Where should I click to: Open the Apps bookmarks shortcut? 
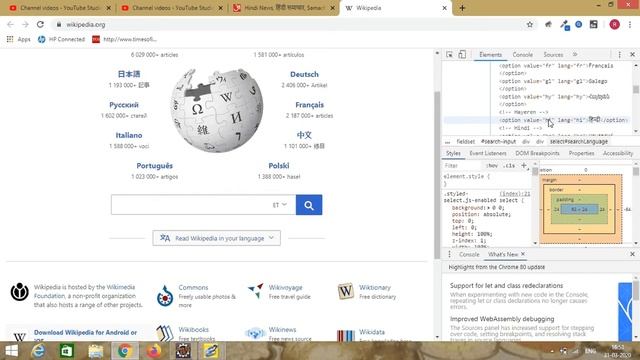tap(18, 39)
